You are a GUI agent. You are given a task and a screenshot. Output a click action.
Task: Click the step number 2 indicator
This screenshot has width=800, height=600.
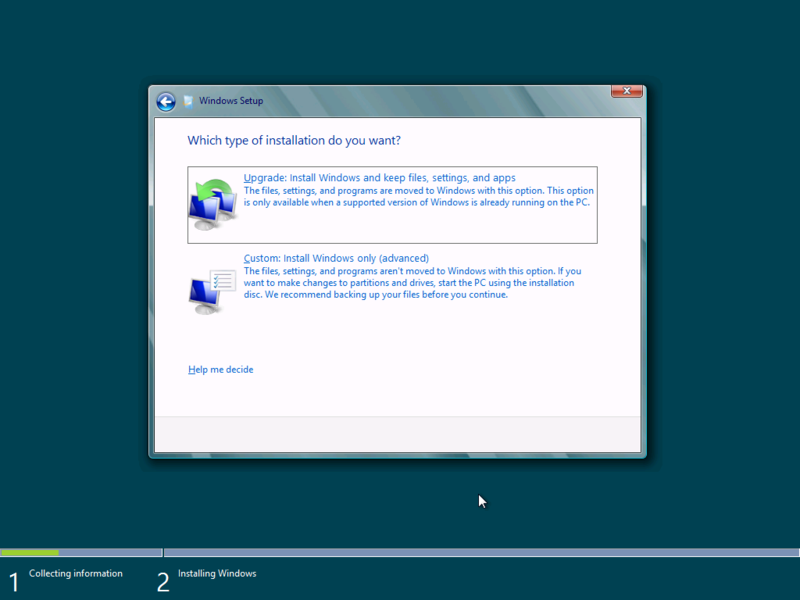pyautogui.click(x=163, y=580)
